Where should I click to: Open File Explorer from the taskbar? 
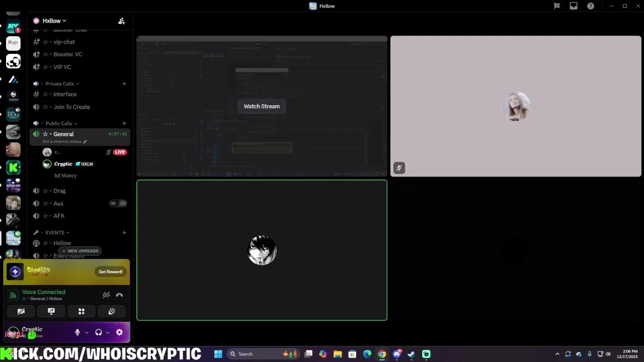[x=338, y=354]
